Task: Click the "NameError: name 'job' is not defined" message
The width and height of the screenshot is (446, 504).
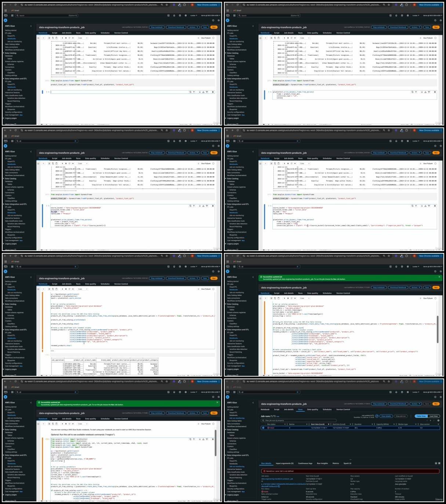Action: 280,471
